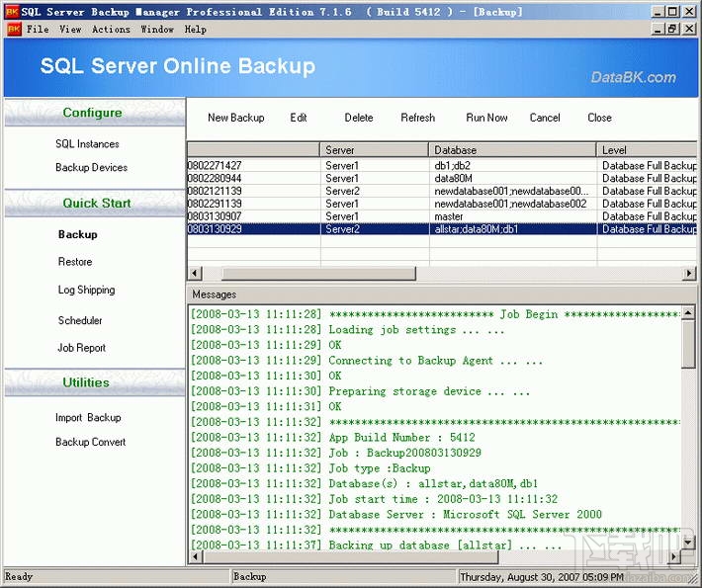Click the Messages pane scroll down arrow
Image resolution: width=702 pixels, height=588 pixels.
pyautogui.click(x=688, y=543)
